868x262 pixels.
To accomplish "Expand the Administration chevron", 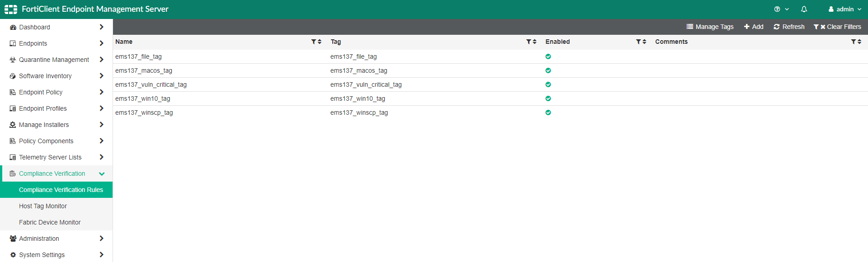I will pos(101,239).
